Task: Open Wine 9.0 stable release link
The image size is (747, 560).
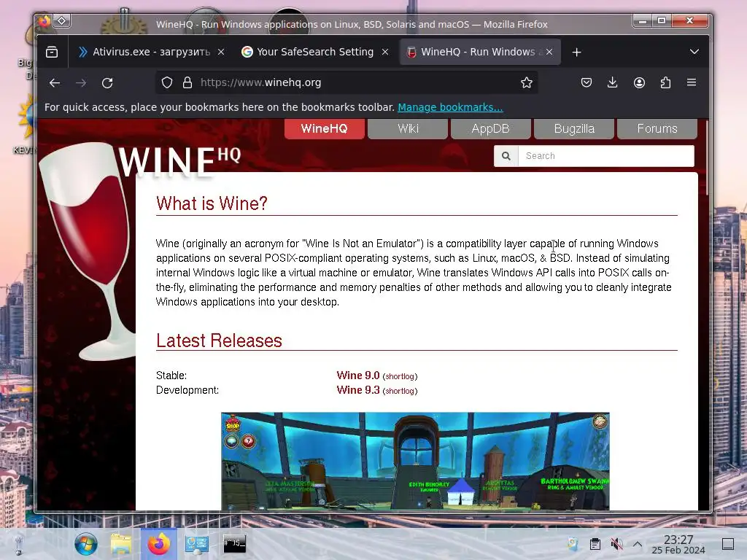Action: 357,376
